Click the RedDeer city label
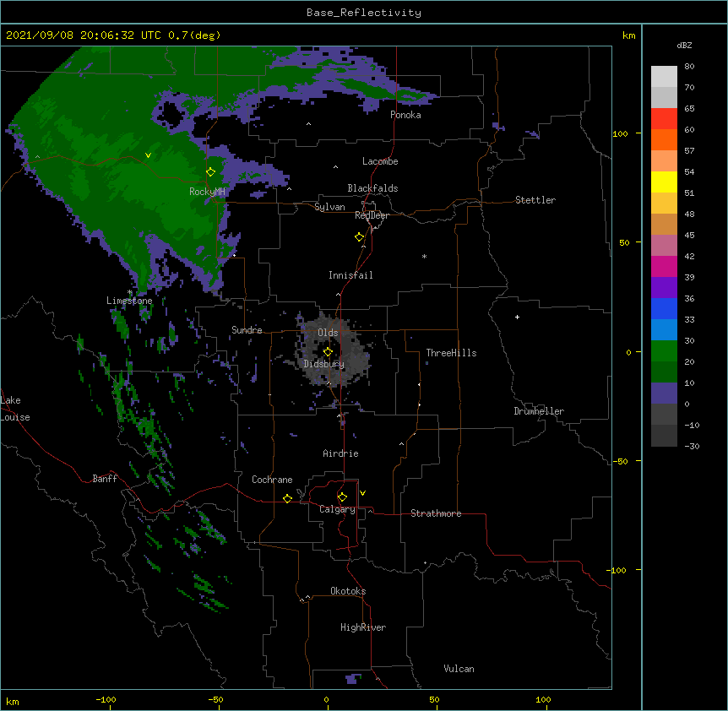The height and width of the screenshot is (711, 728). point(372,215)
